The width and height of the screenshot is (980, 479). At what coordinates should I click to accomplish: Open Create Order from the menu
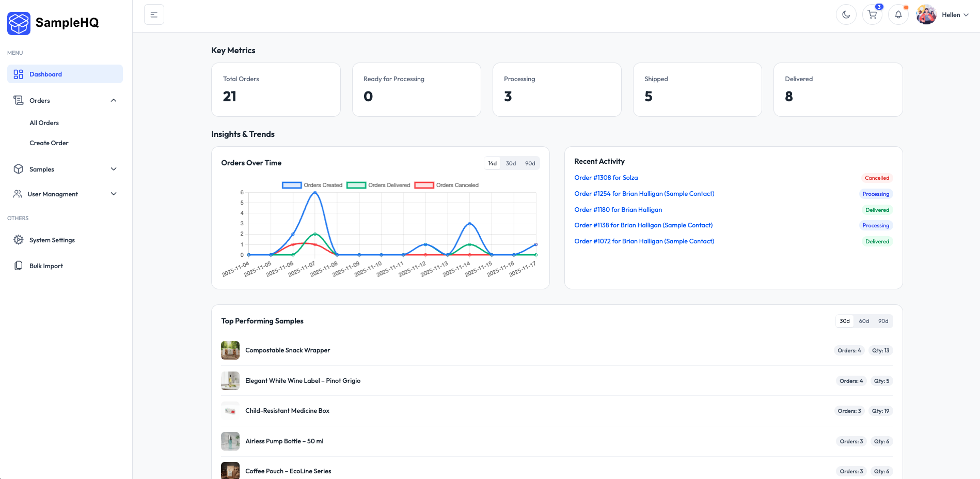[49, 143]
